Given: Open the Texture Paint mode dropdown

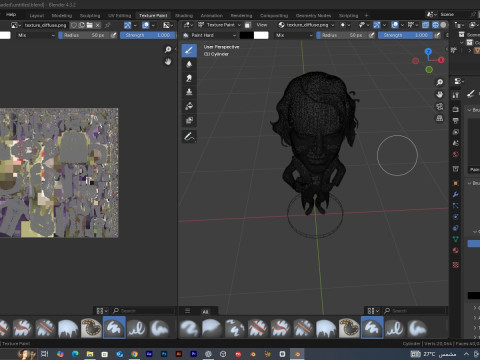Looking at the screenshot, I should (220, 25).
